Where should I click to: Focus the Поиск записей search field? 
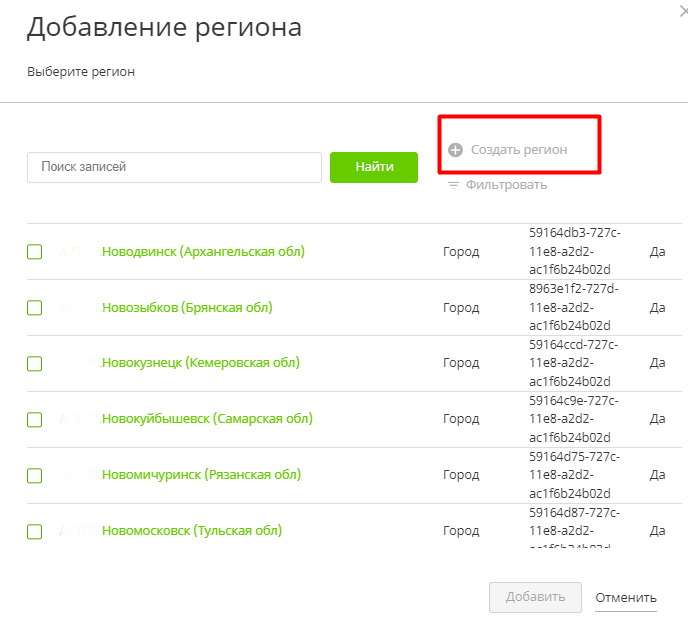(174, 168)
